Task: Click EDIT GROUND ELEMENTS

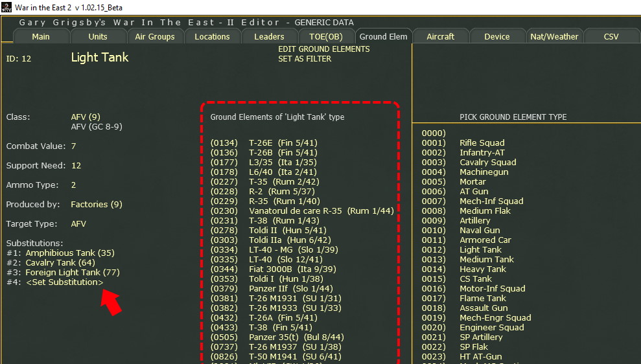Action: coord(324,49)
